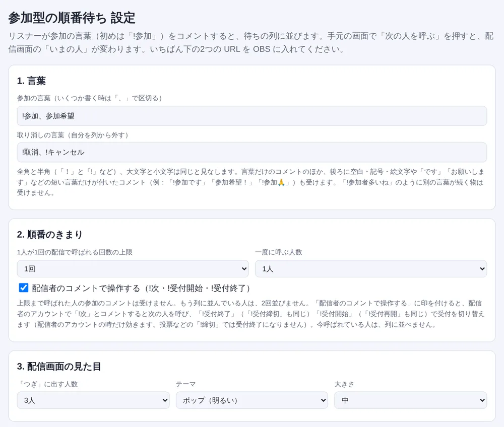Open the テーマ dropdown showing ポップ（明るい）
The height and width of the screenshot is (427, 504).
[251, 400]
